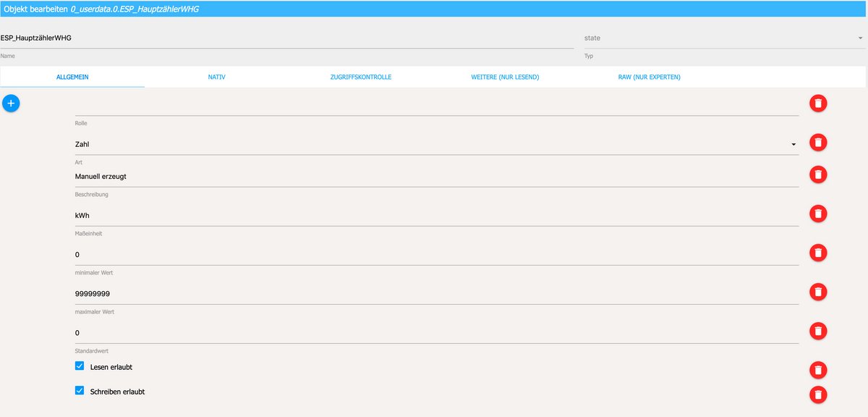Delete the Maßeinheit kWh row
868x417 pixels.
coord(818,214)
